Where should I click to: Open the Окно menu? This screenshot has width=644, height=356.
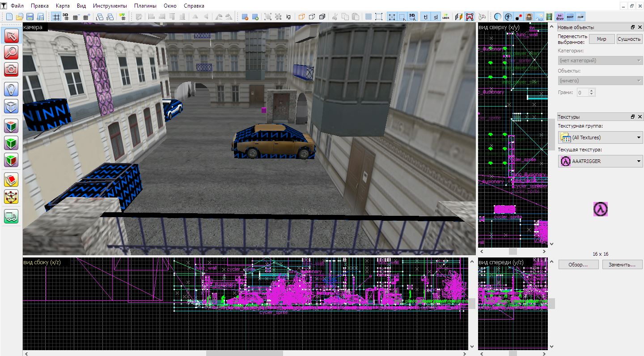tap(170, 6)
